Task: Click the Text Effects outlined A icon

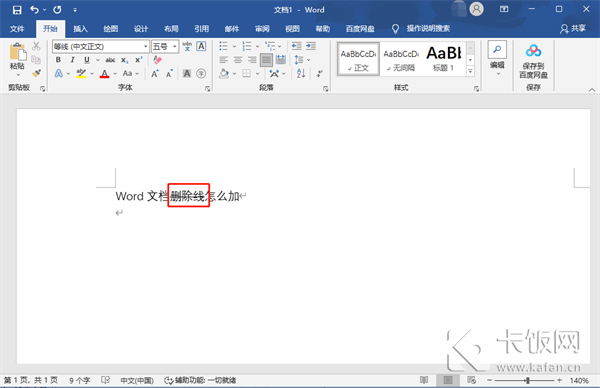Action: pyautogui.click(x=59, y=73)
